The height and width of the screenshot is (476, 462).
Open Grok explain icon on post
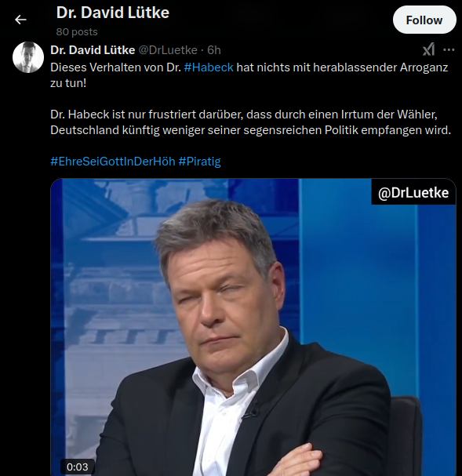(x=428, y=49)
